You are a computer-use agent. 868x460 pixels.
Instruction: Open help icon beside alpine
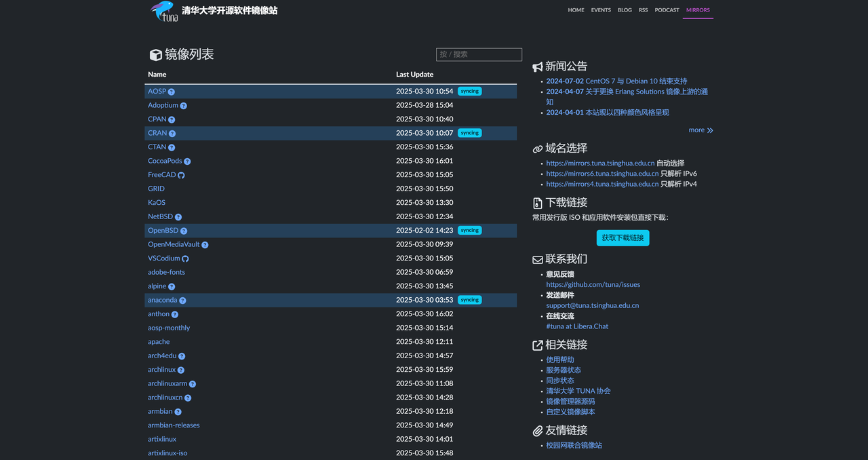(172, 286)
